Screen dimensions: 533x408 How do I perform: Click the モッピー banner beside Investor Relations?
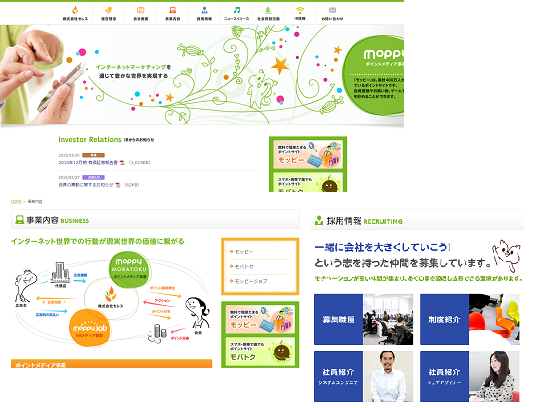[x=308, y=155]
